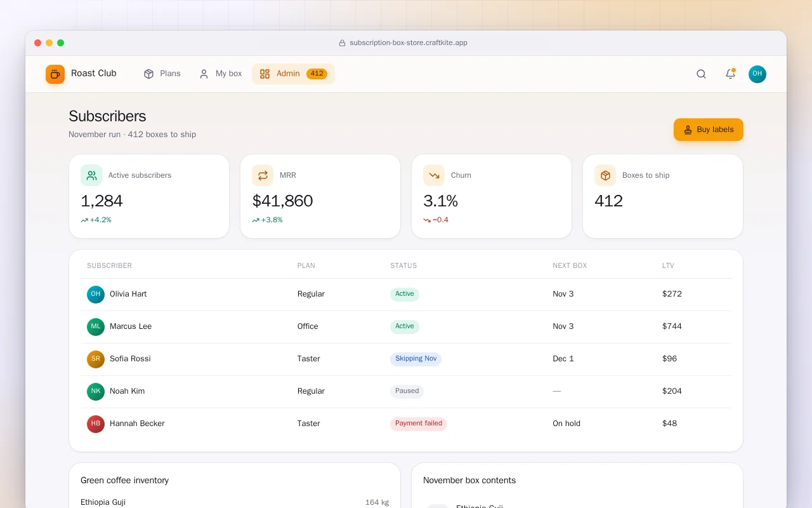Click the MRR repeat arrows icon
The width and height of the screenshot is (812, 508).
tap(263, 175)
